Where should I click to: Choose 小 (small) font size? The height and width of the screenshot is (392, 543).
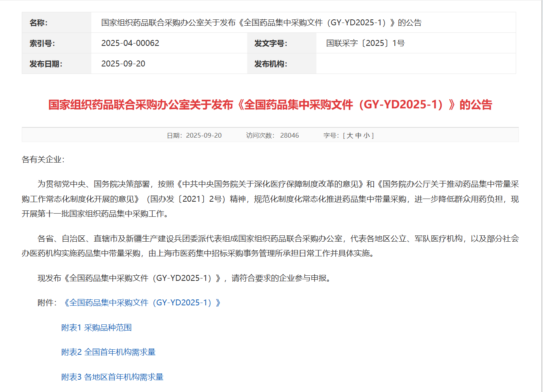(367, 136)
